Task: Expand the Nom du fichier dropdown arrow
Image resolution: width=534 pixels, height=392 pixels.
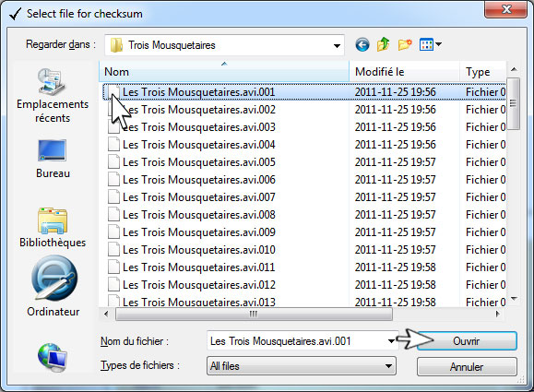Action: pyautogui.click(x=391, y=341)
